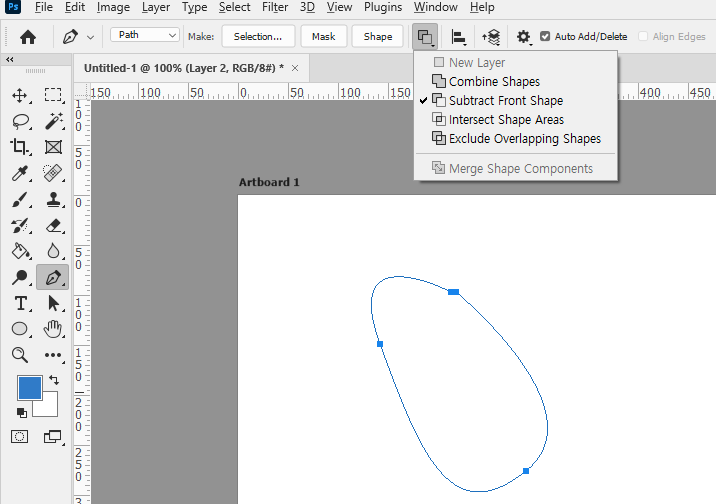Select the Magic Wand tool
716x504 pixels.
[53, 121]
